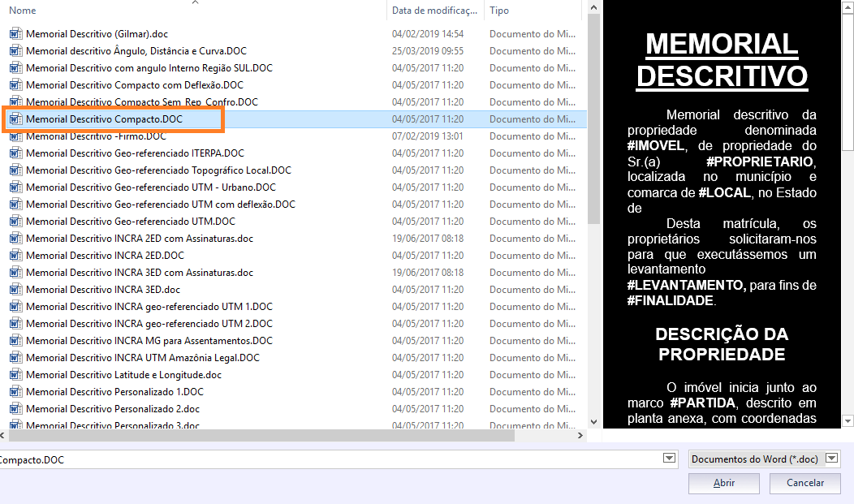Click document icon for Memorial Descritivo Geo-referenciado ITERPA.DOC
The width and height of the screenshot is (854, 504).
click(15, 153)
